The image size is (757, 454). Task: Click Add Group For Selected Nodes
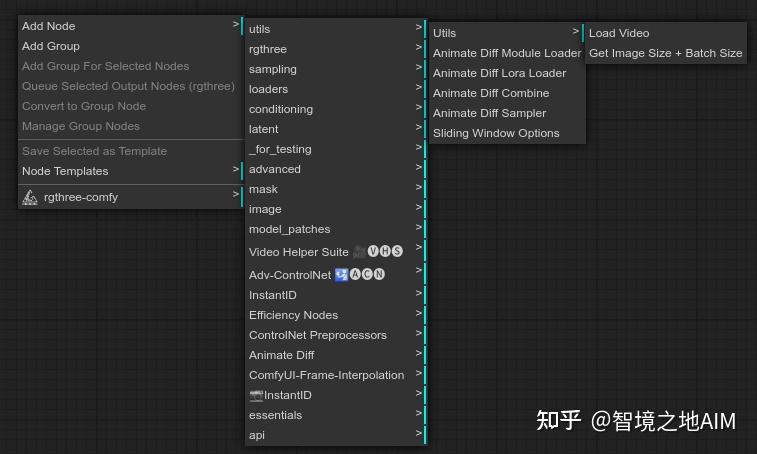click(130, 66)
